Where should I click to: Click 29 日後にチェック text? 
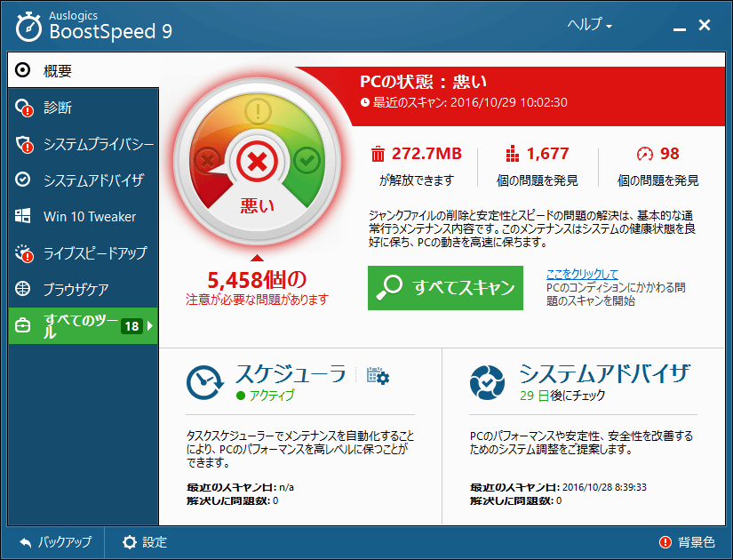(x=562, y=396)
